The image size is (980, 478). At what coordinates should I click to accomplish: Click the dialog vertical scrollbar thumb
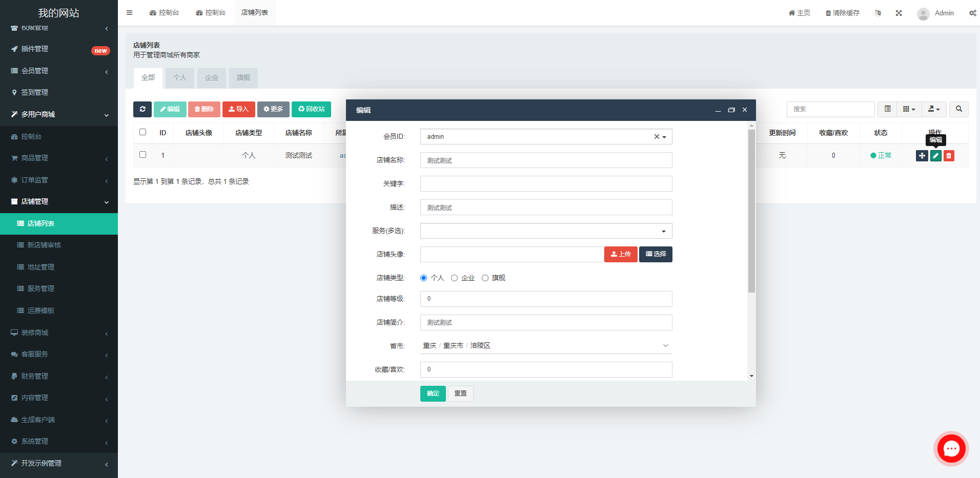click(x=751, y=211)
